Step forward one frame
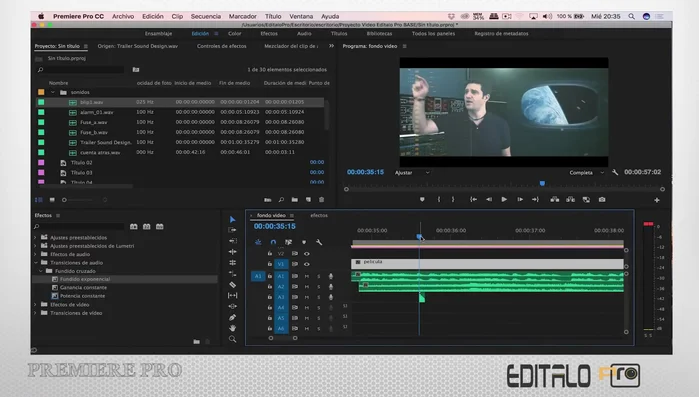Screen dimensions: 699x397 pyautogui.click(x=520, y=200)
